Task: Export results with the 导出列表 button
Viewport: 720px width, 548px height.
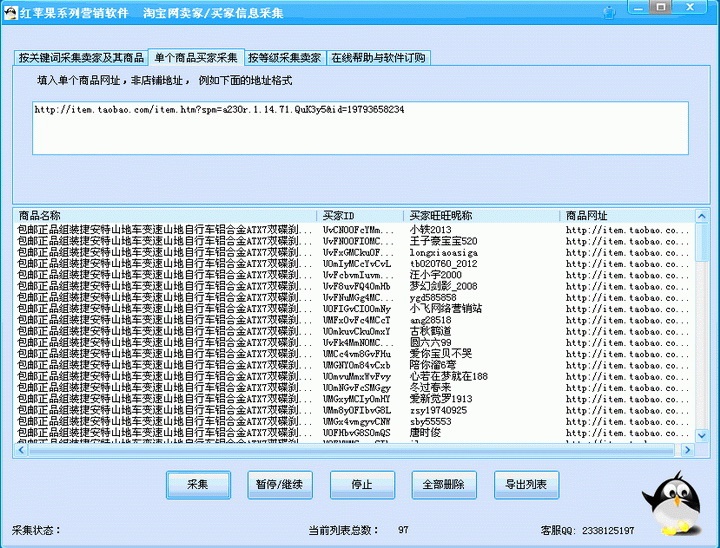Action: 526,485
